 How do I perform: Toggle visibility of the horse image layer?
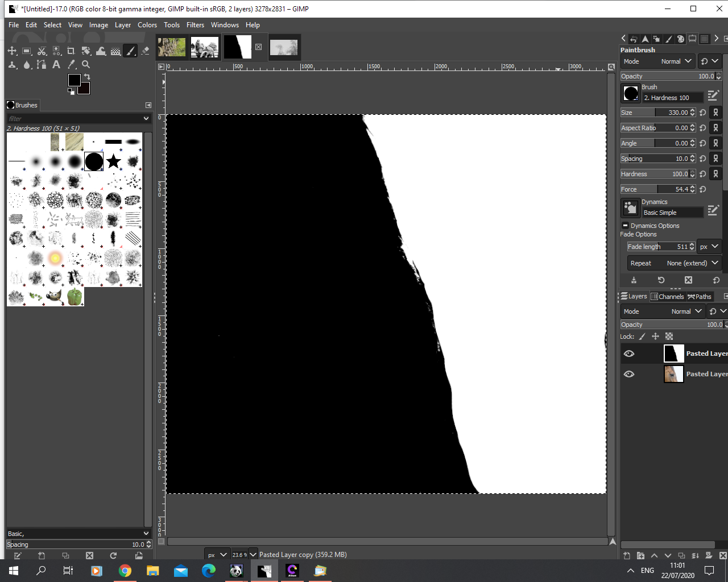[628, 374]
